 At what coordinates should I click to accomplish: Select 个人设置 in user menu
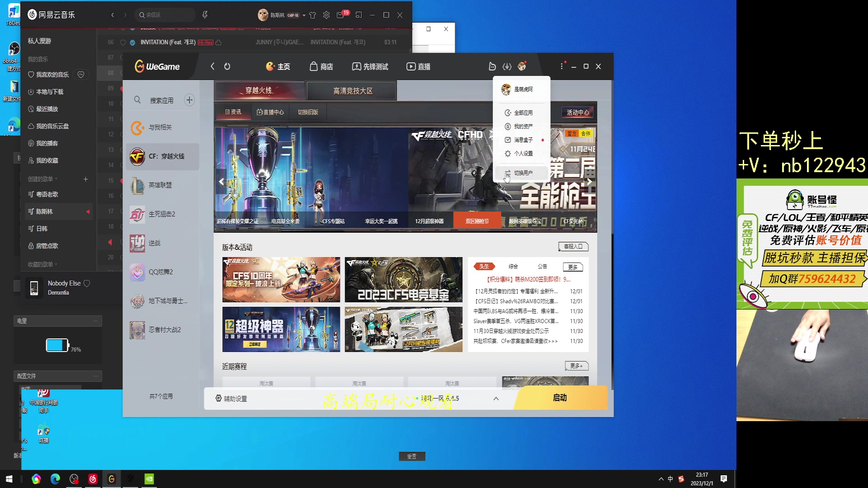tap(522, 154)
